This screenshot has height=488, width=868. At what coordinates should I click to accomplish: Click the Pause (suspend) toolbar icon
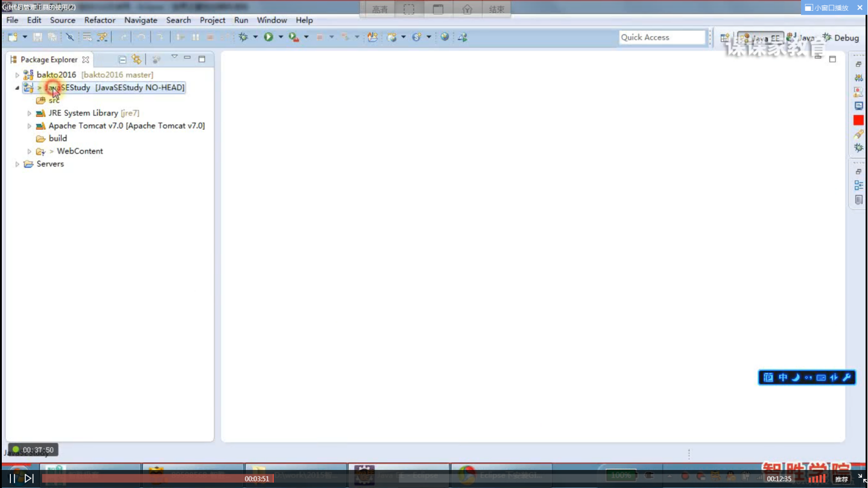tap(195, 37)
